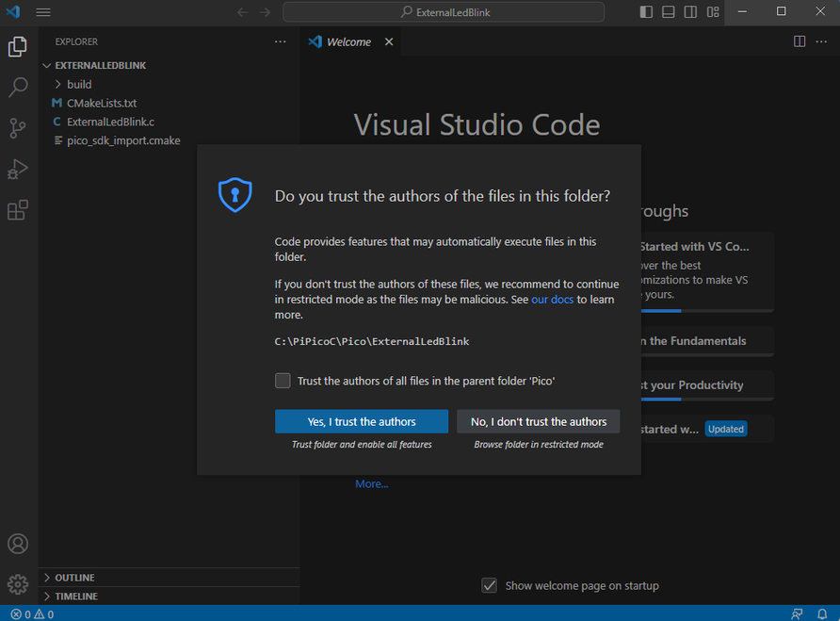Open the Accounts menu icon
The image size is (840, 621).
[x=18, y=544]
